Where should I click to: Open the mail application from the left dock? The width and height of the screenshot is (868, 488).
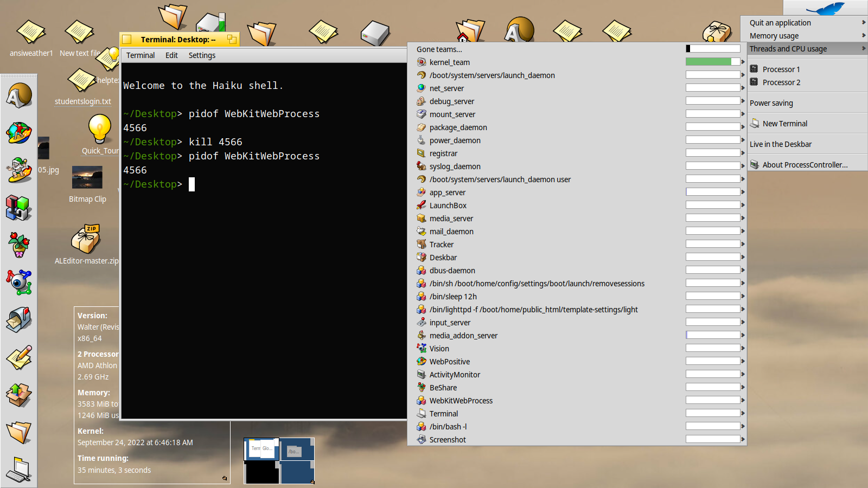pyautogui.click(x=19, y=319)
